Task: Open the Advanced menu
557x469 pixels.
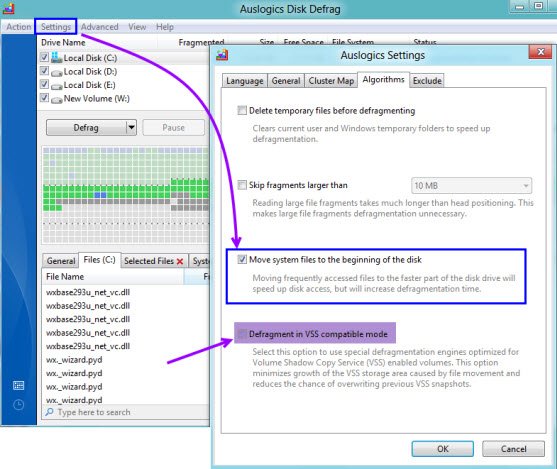Action: coord(99,27)
